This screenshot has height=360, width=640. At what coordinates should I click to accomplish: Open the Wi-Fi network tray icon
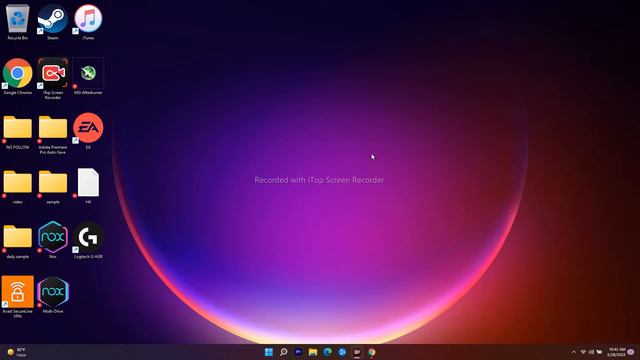click(x=583, y=352)
